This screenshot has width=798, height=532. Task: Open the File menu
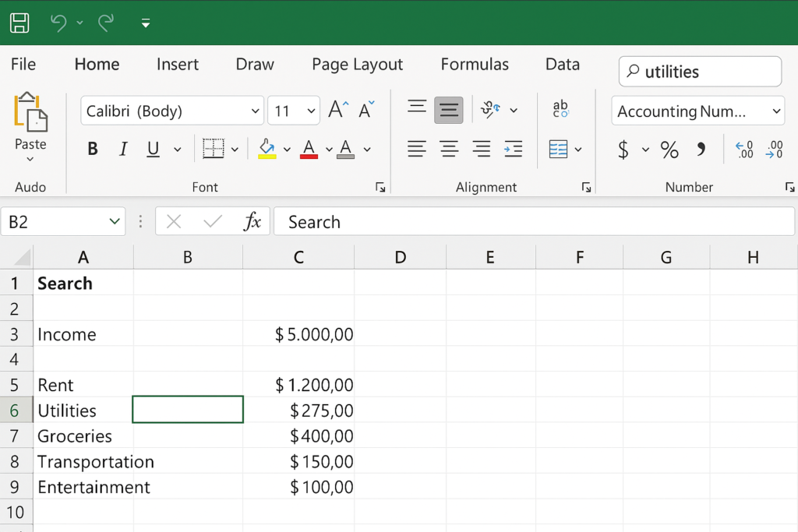pyautogui.click(x=23, y=65)
